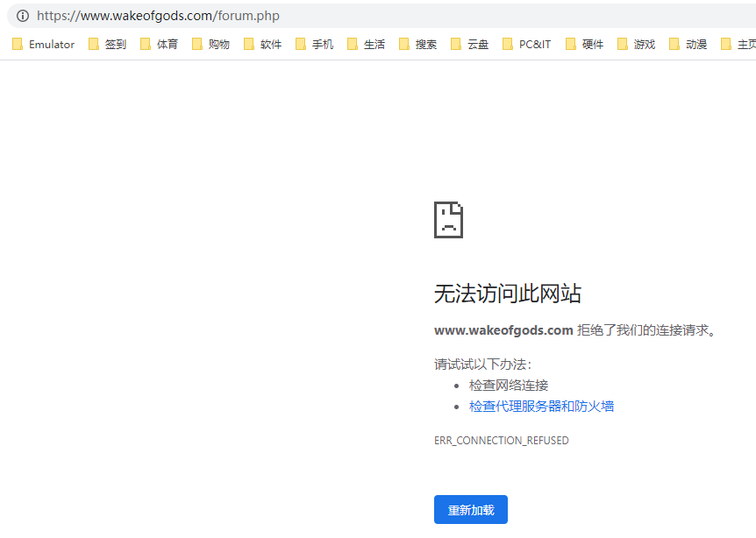
Task: Click the 请试试以下办法 text
Action: (482, 365)
